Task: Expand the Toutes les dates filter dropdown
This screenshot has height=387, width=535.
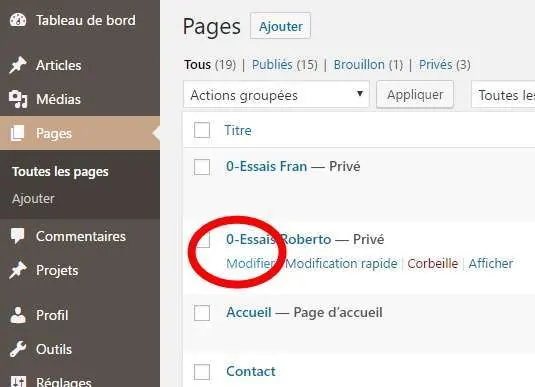Action: pos(503,95)
